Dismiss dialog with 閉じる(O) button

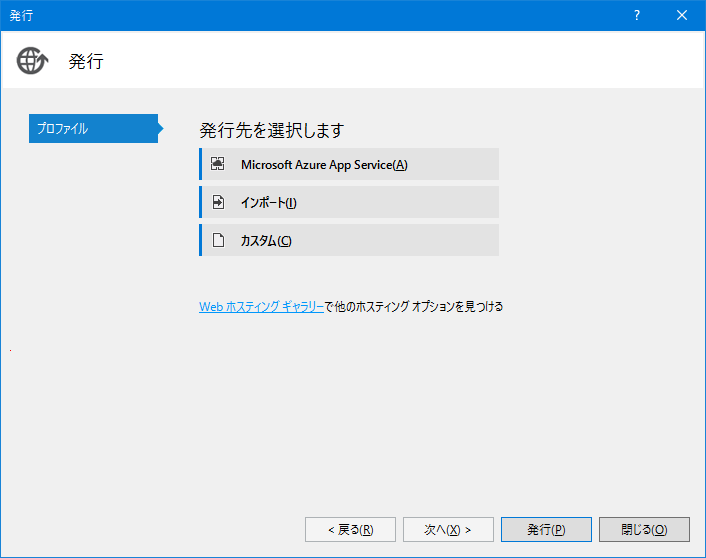click(644, 530)
